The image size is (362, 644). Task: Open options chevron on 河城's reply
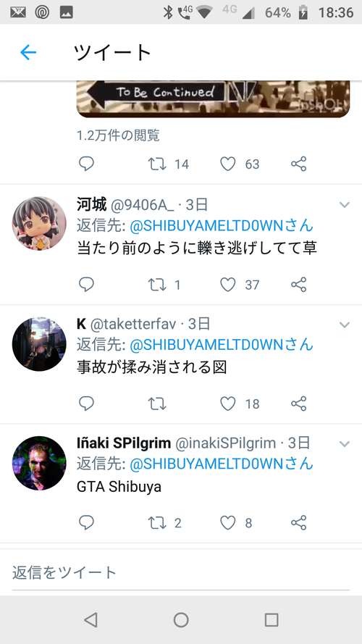(345, 205)
